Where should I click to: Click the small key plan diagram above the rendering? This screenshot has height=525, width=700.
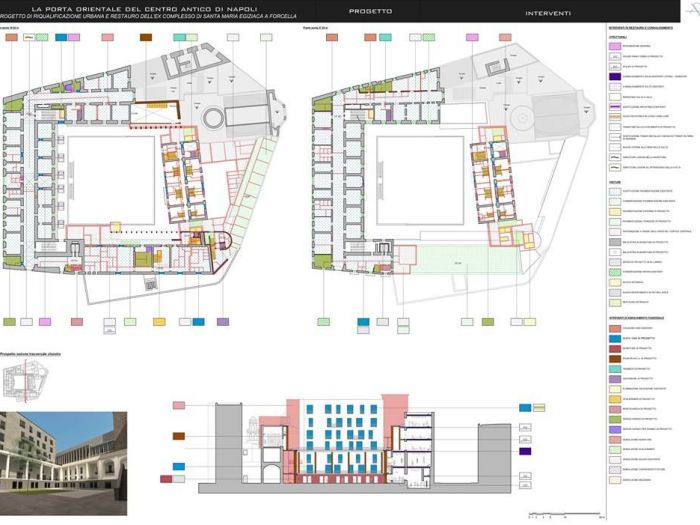pyautogui.click(x=20, y=380)
